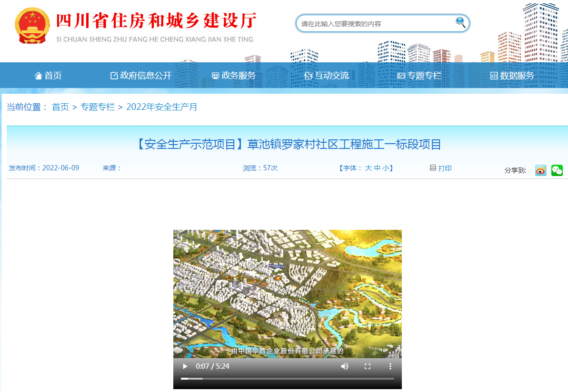This screenshot has width=568, height=392.
Task: Set font size to 小
Action: click(385, 168)
